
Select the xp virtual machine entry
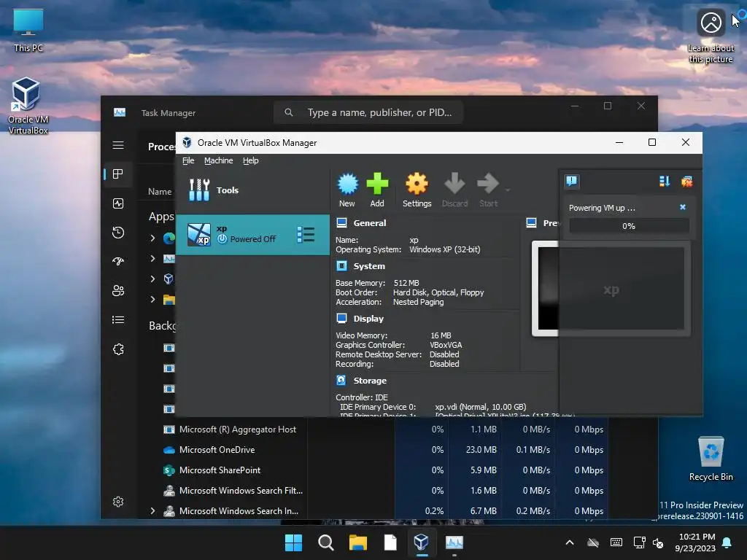pyautogui.click(x=252, y=234)
